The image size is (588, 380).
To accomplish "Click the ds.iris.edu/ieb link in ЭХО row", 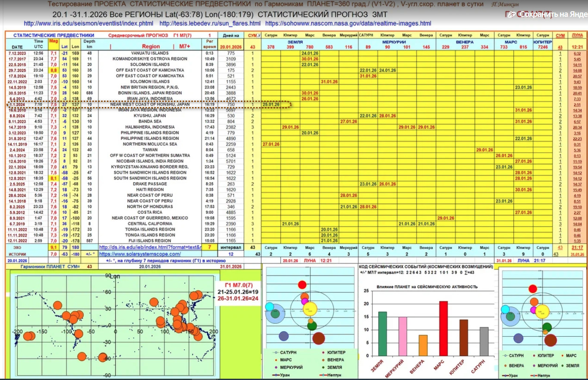I will click(150, 247).
